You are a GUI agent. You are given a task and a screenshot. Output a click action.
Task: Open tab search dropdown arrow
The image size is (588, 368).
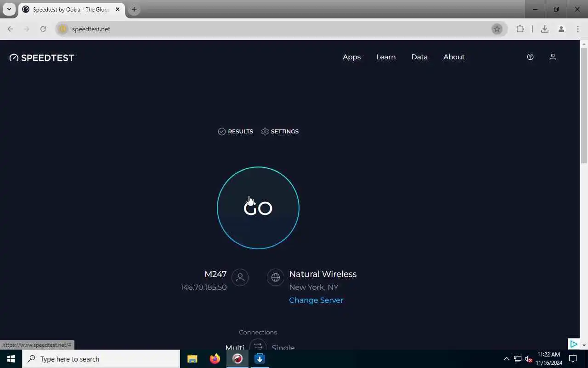point(9,9)
